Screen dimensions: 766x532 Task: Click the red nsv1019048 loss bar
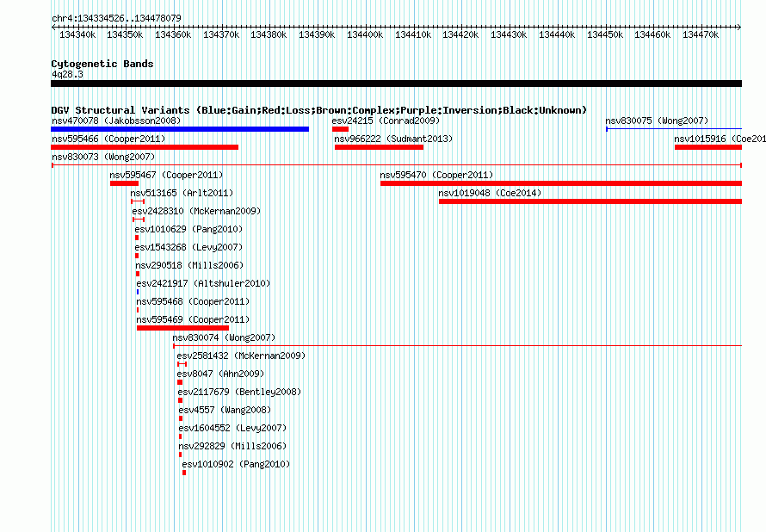pos(590,201)
